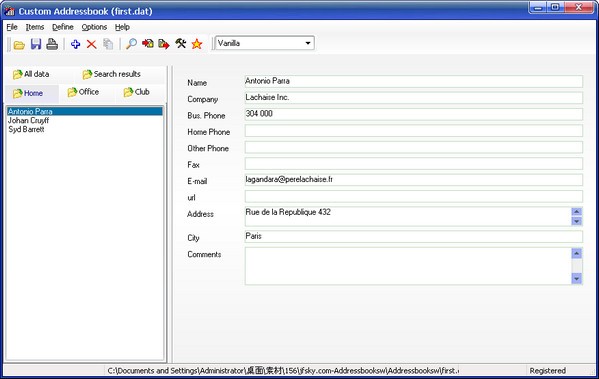This screenshot has height=379, width=599.
Task: Open the Items menu
Action: [35, 27]
